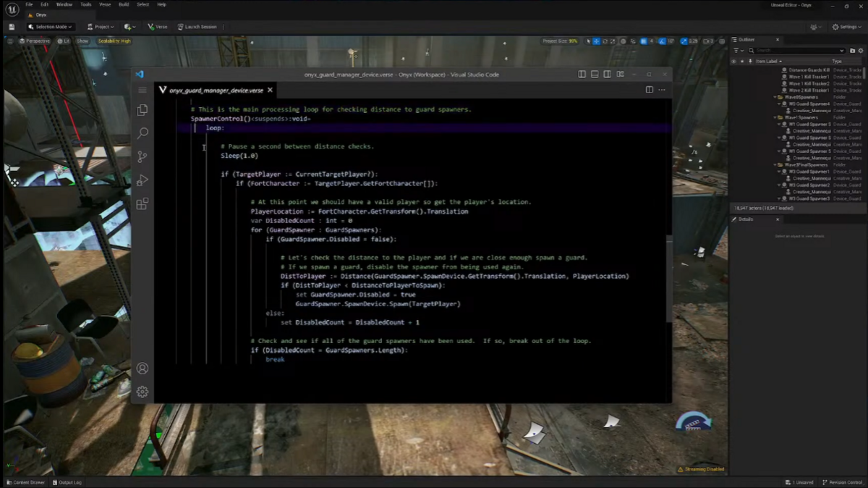Activate the translate (move) gizmo tool
This screenshot has width=868, height=488.
click(x=596, y=41)
